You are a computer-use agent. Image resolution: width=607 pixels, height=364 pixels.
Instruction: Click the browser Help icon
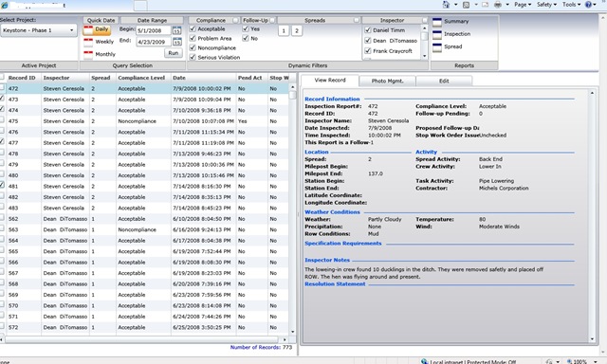(x=588, y=5)
